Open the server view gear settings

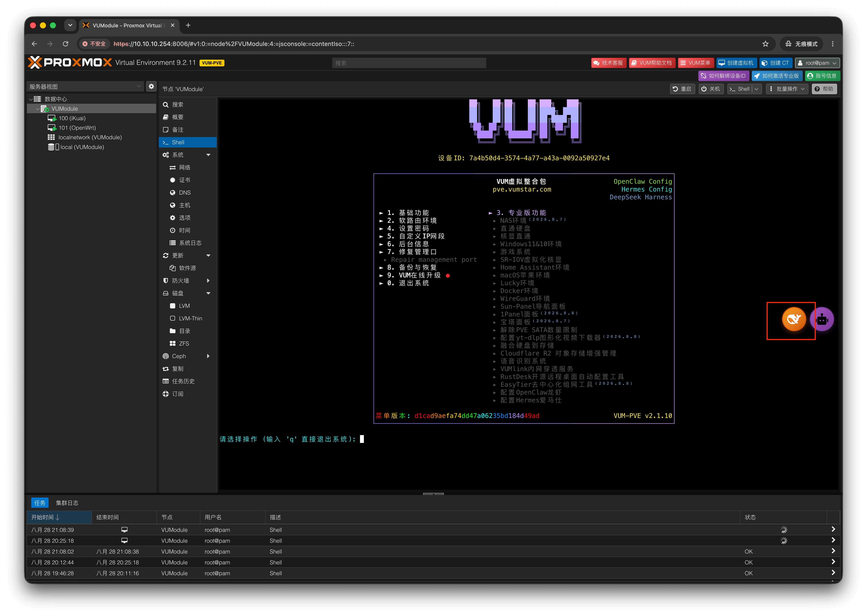point(151,86)
